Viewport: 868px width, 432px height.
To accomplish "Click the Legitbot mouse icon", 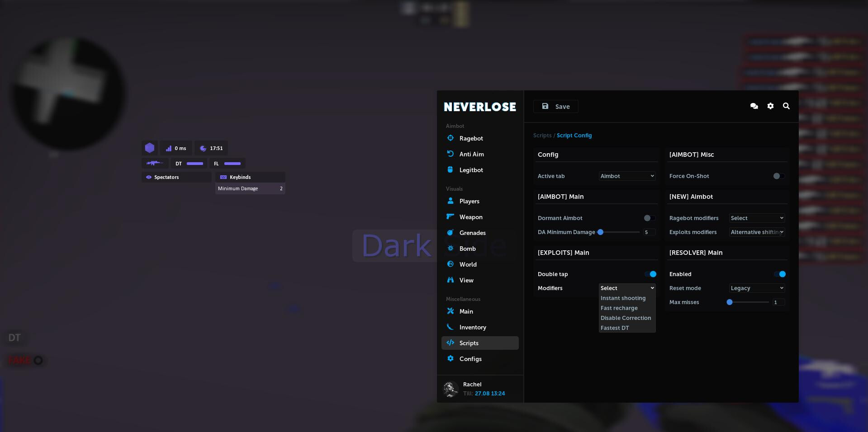I will tap(450, 169).
